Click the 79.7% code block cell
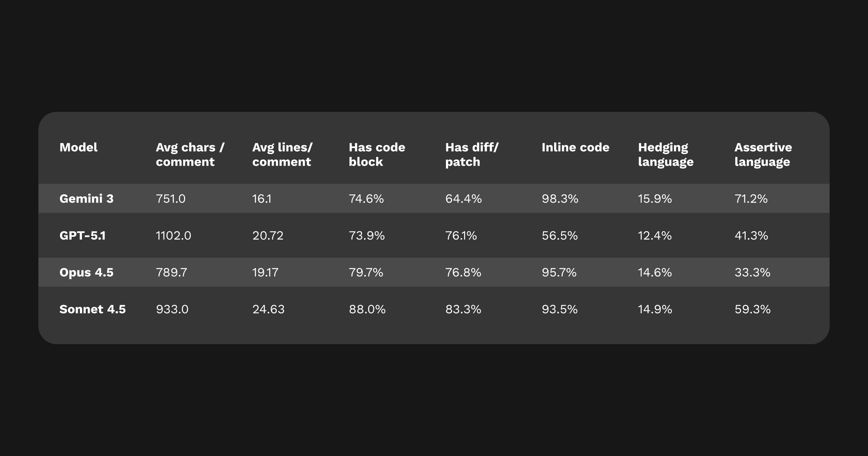868x456 pixels. pos(366,272)
